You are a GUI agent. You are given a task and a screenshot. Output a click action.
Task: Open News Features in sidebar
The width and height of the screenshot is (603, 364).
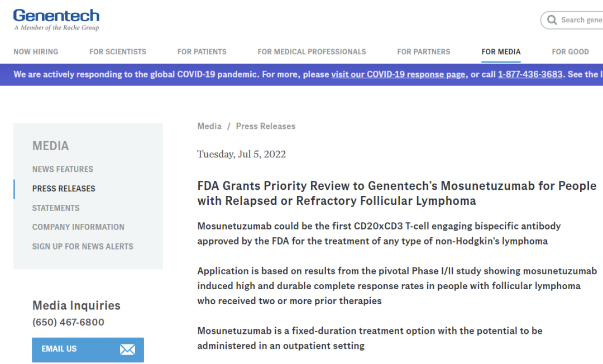click(63, 169)
